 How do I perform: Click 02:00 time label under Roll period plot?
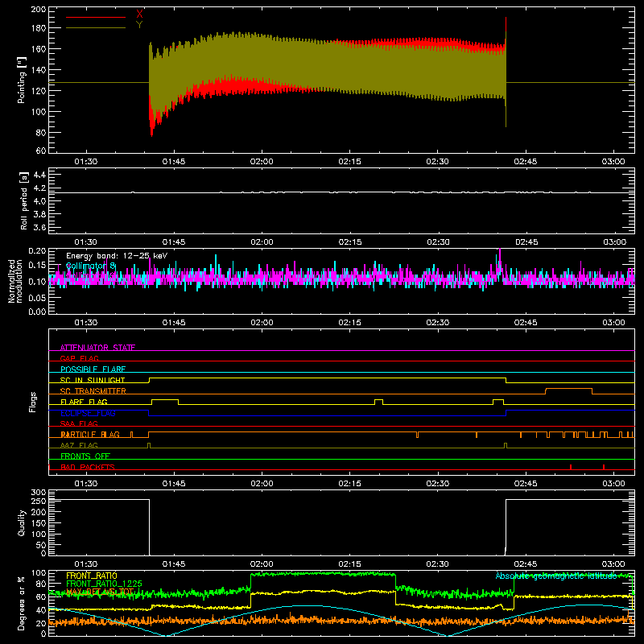262,242
